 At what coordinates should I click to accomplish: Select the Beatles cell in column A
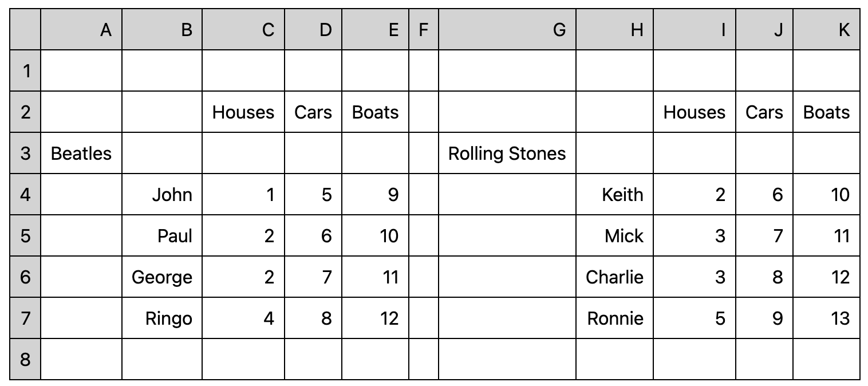[81, 153]
